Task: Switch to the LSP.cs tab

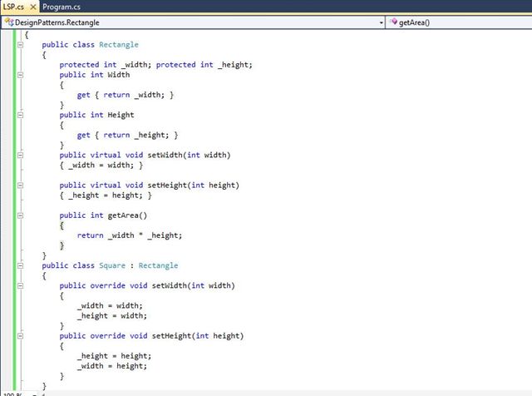Action: click(x=13, y=7)
